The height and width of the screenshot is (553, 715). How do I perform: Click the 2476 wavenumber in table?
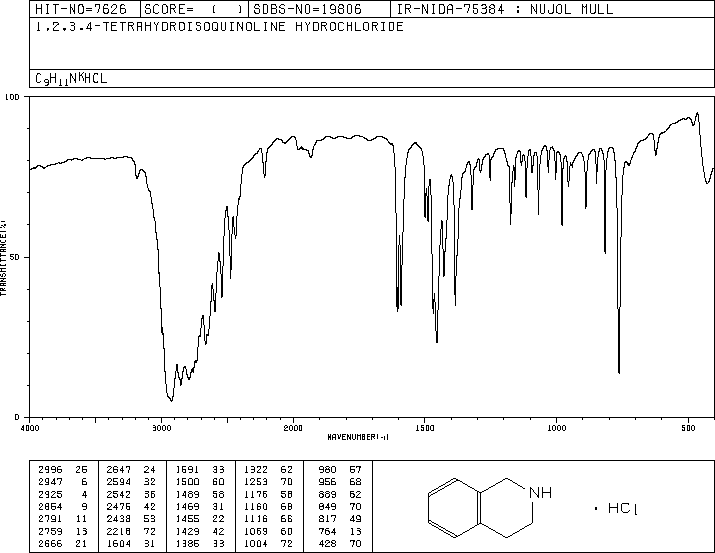[x=119, y=506]
